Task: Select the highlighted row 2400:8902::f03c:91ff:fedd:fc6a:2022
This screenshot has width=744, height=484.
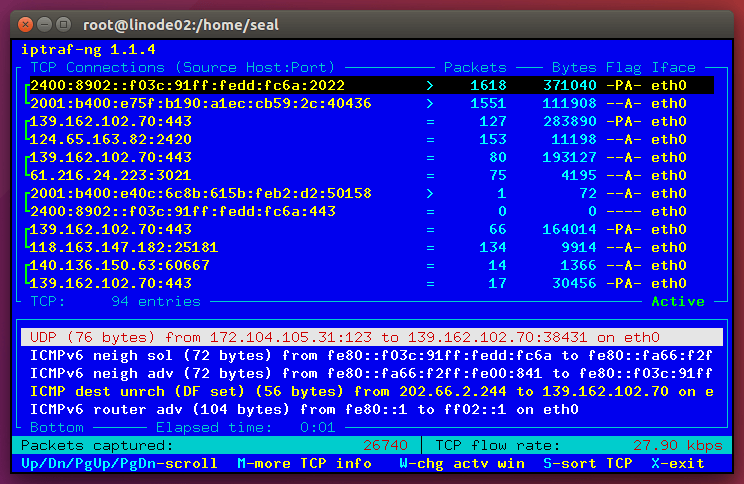Action: (x=372, y=85)
